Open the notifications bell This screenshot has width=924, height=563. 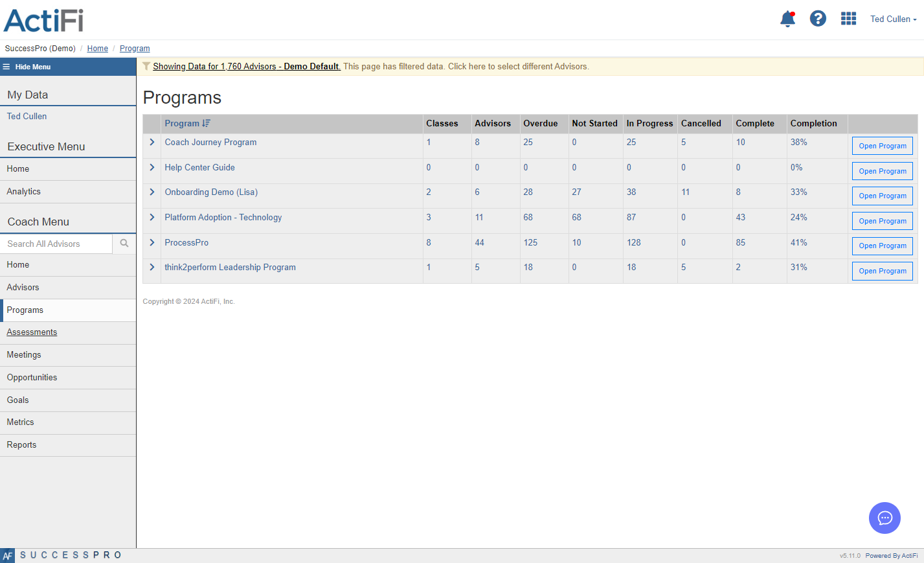(787, 19)
